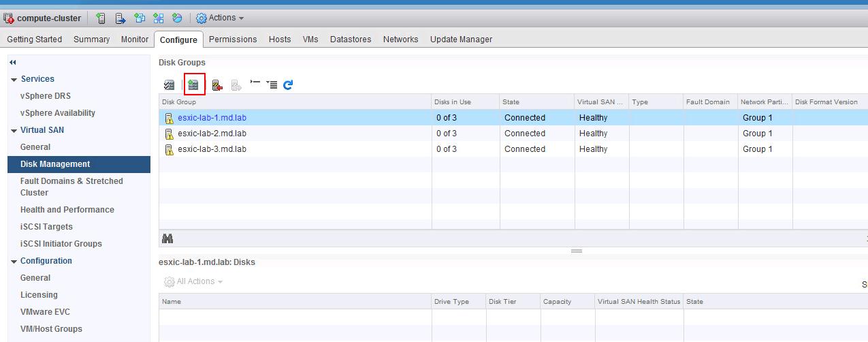This screenshot has width=868, height=342.
Task: Switch to the Summary tab
Action: click(91, 40)
